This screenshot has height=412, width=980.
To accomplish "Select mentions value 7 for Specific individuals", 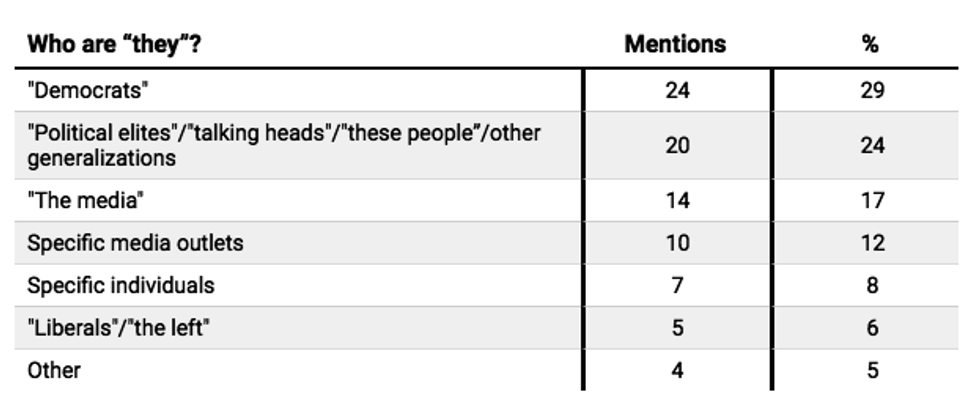I will tap(677, 285).
